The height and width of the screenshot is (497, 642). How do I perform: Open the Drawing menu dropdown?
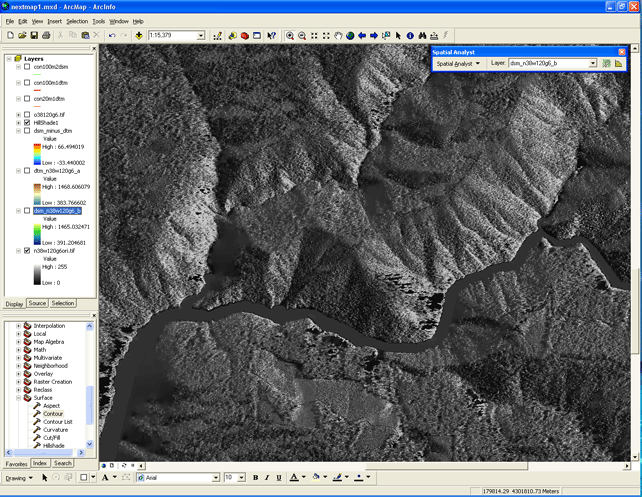pos(19,478)
